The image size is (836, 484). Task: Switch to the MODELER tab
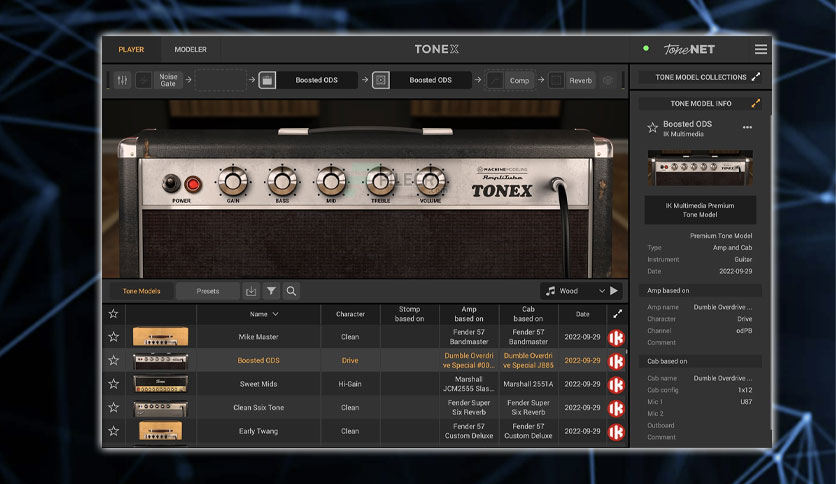[190, 49]
